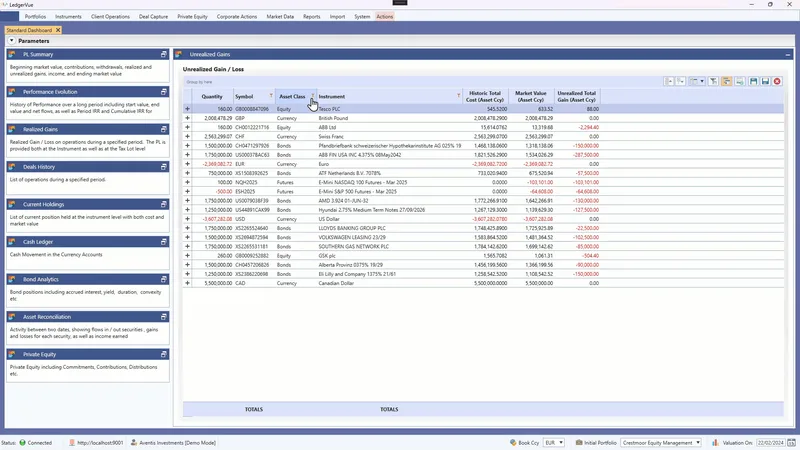
Task: Toggle the highlighted orange filter row icon
Action: click(727, 82)
